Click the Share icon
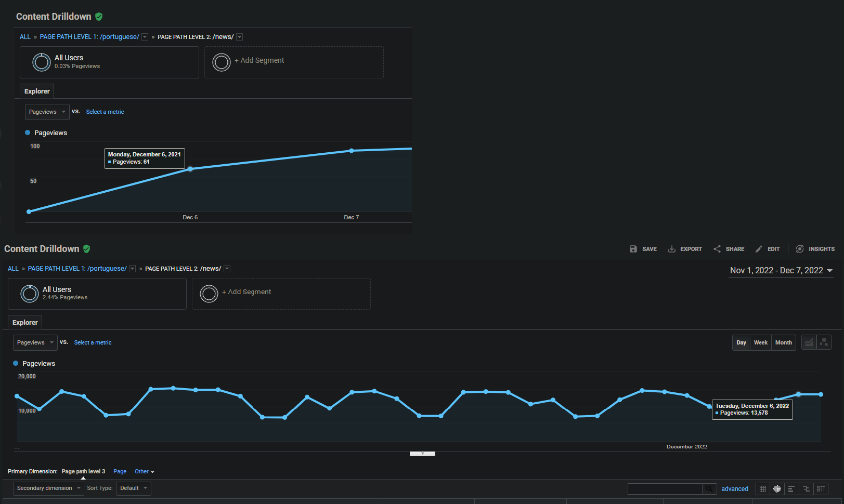The image size is (844, 504). point(717,249)
